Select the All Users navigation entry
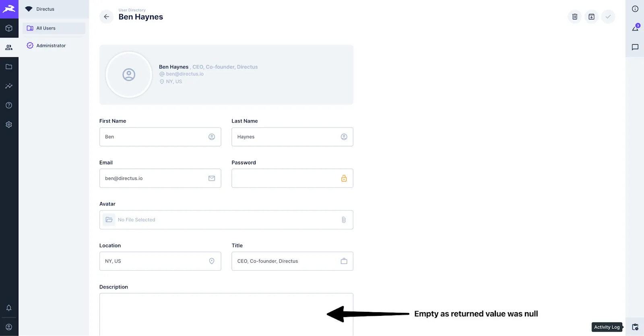The image size is (644, 336). pos(46,28)
